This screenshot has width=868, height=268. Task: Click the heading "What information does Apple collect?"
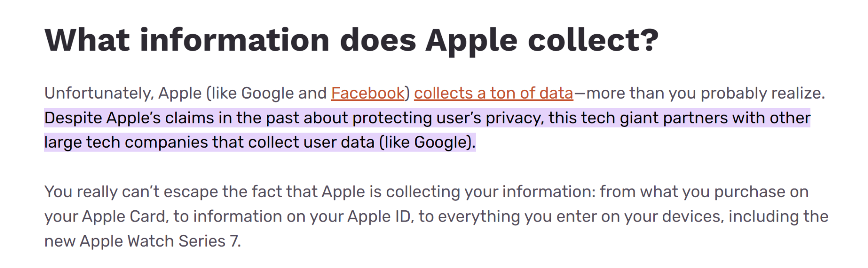[352, 40]
